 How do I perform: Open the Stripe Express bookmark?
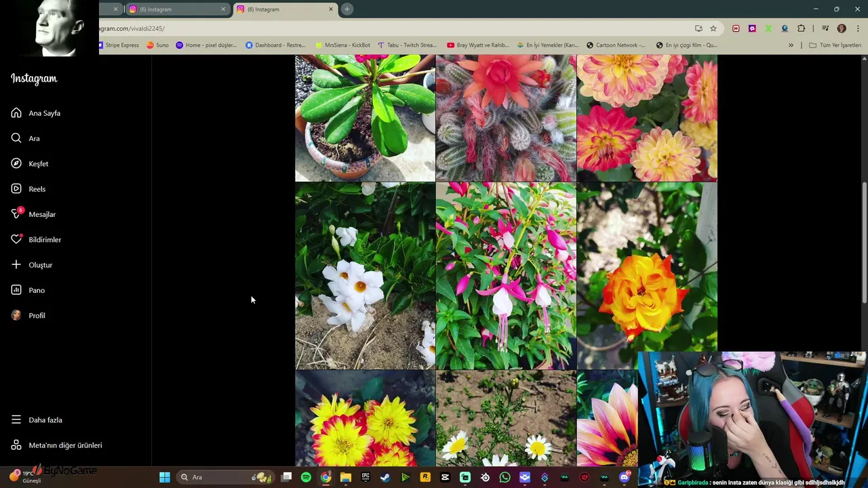[119, 45]
